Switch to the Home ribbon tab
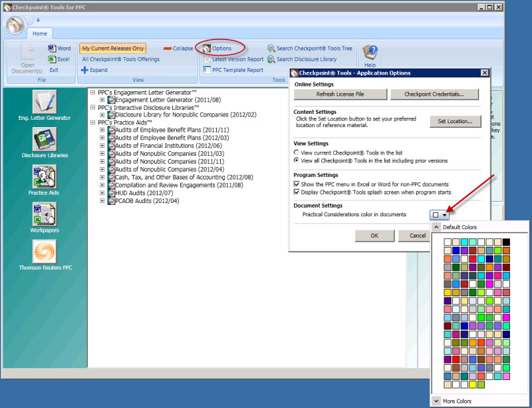532x408 pixels. tap(40, 33)
